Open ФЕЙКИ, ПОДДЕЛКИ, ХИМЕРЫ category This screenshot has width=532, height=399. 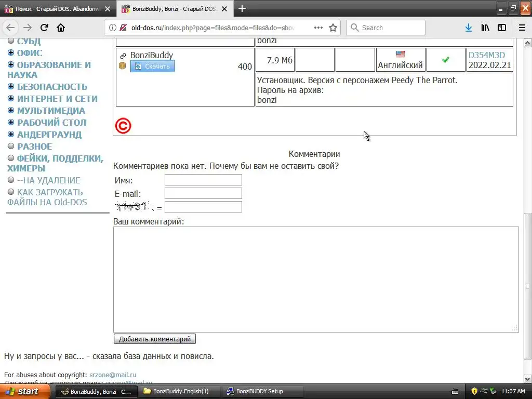click(x=55, y=163)
